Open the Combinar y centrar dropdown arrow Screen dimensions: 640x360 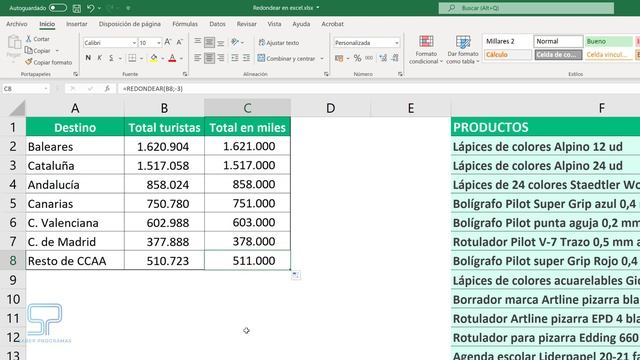(x=322, y=59)
